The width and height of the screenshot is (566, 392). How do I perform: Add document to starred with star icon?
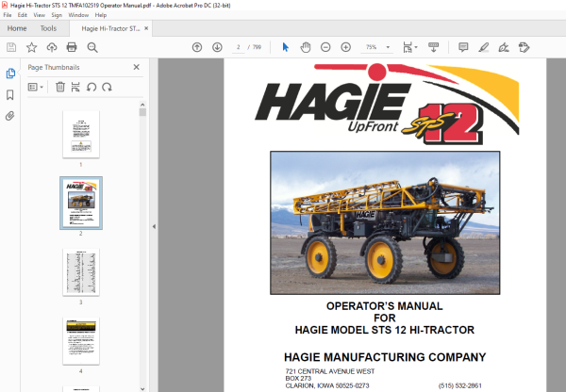tap(31, 47)
